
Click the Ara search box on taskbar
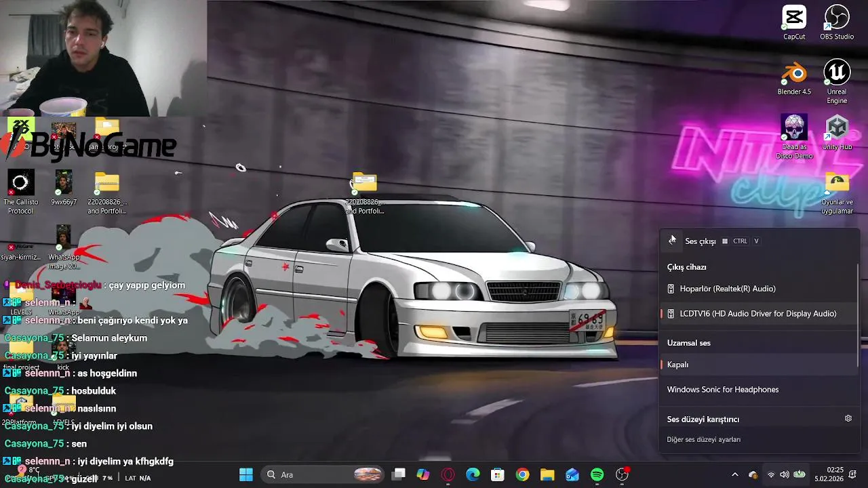(x=323, y=474)
